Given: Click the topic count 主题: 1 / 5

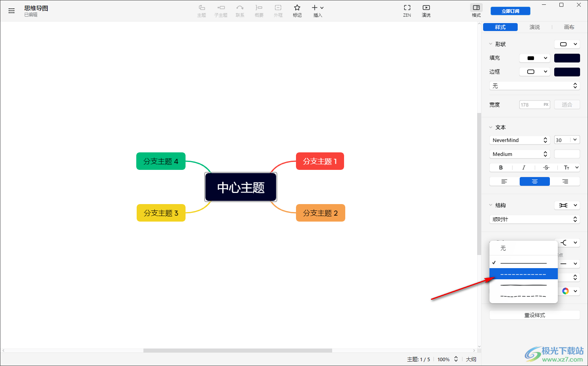Looking at the screenshot, I should 418,359.
